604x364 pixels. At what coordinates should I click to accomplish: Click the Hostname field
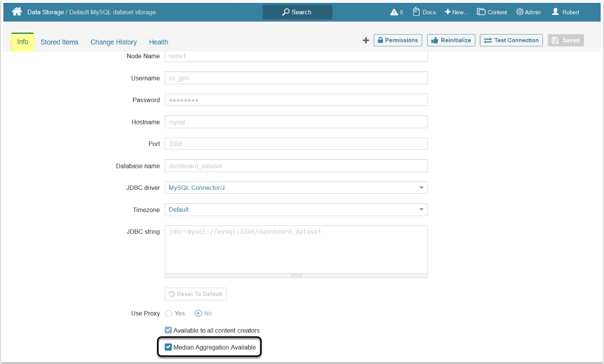pyautogui.click(x=296, y=122)
